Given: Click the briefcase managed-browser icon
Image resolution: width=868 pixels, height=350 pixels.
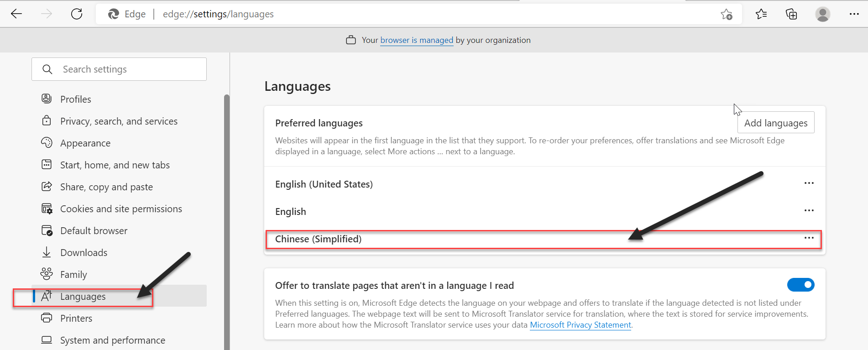Looking at the screenshot, I should coord(350,40).
